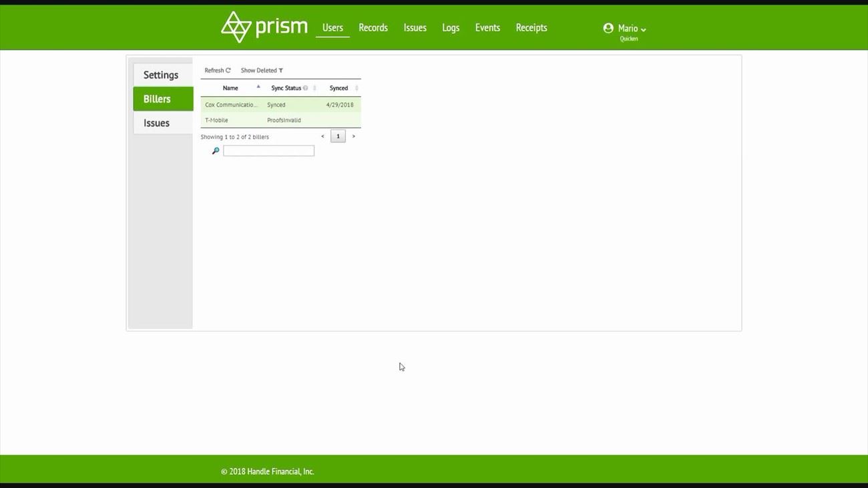Select the T-Mobile biller row
This screenshot has height=488, width=868.
pos(280,120)
